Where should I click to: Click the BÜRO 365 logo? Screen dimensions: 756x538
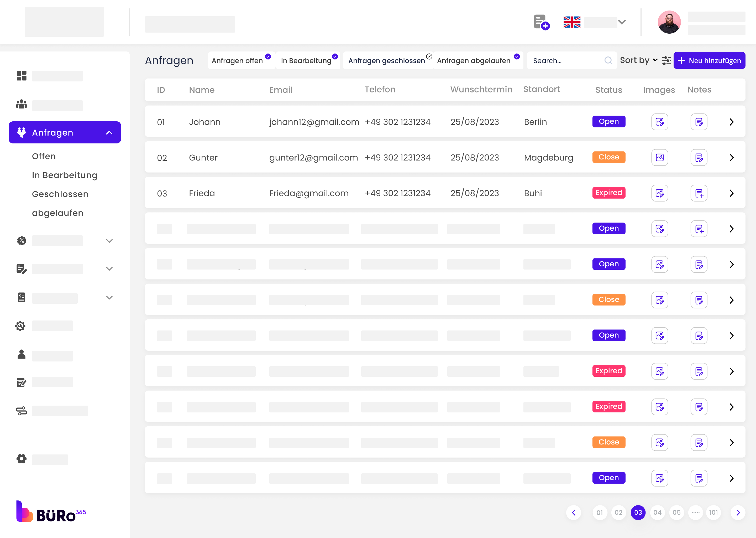(x=51, y=511)
